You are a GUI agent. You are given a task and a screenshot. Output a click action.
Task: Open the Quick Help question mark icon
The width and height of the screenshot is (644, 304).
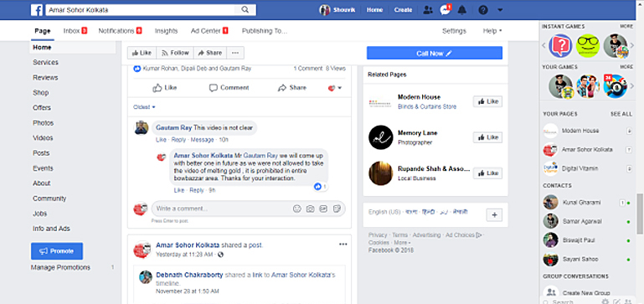click(484, 10)
